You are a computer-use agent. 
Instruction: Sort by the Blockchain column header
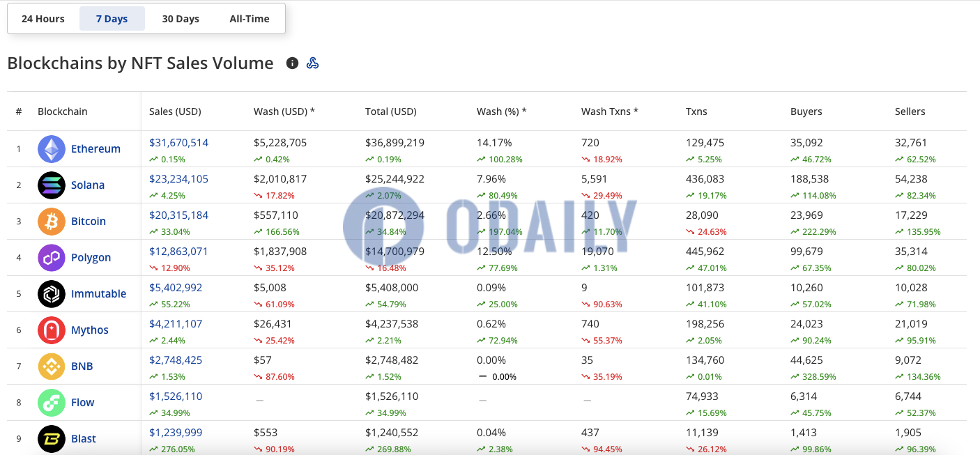pyautogui.click(x=63, y=111)
